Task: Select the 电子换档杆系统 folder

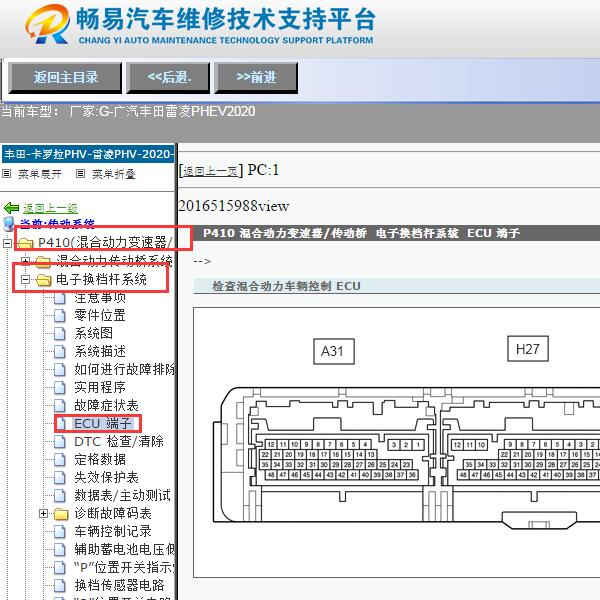Action: pyautogui.click(x=101, y=279)
